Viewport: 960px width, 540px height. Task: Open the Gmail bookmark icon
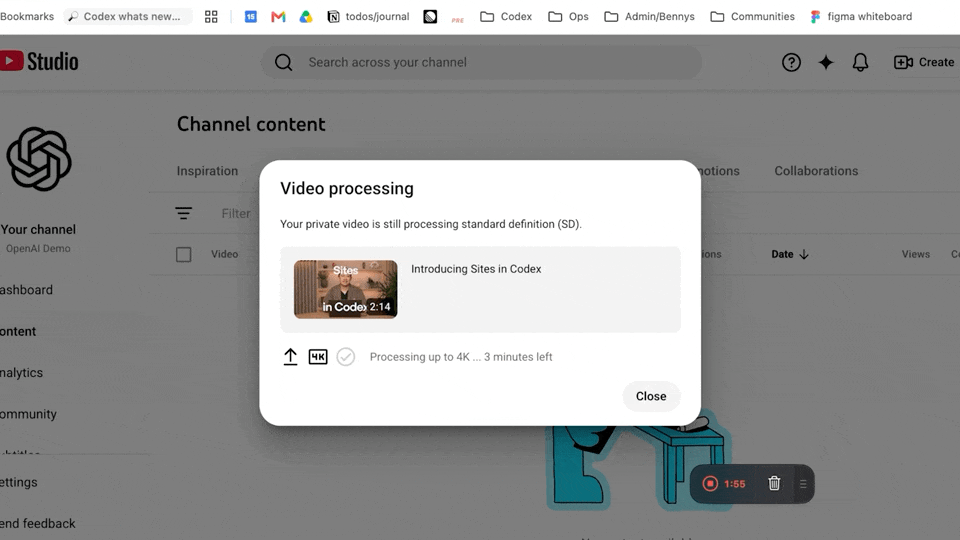point(278,17)
